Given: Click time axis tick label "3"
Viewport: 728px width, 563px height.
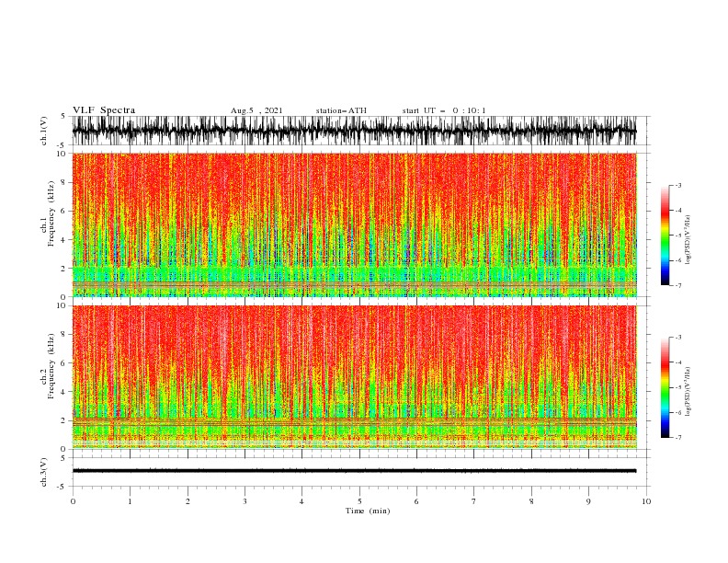Looking at the screenshot, I should 245,501.
